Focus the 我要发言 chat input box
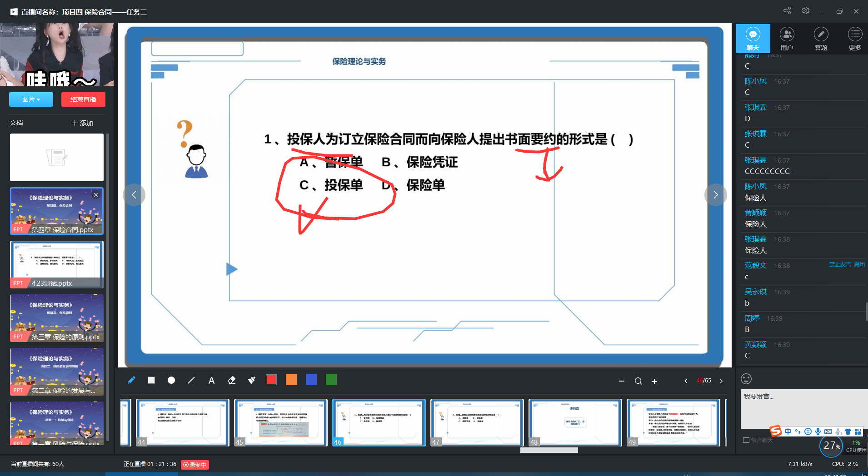This screenshot has height=476, width=868. coord(804,408)
